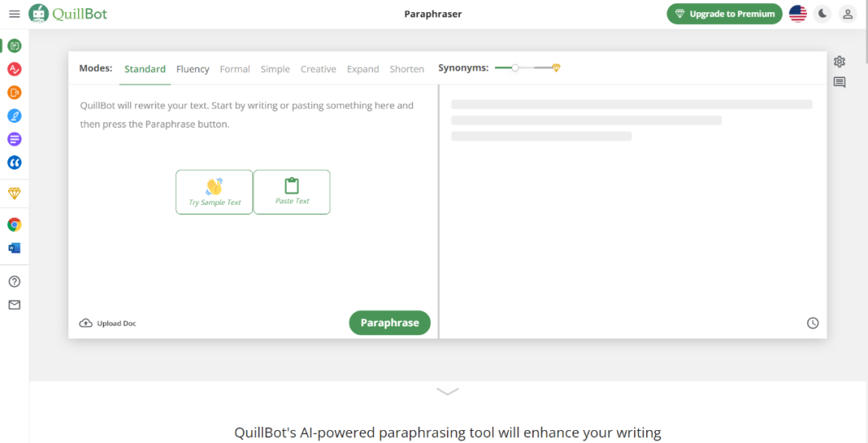Screen dimensions: 868x443
Task: Open the history clock icon
Action: tap(813, 323)
